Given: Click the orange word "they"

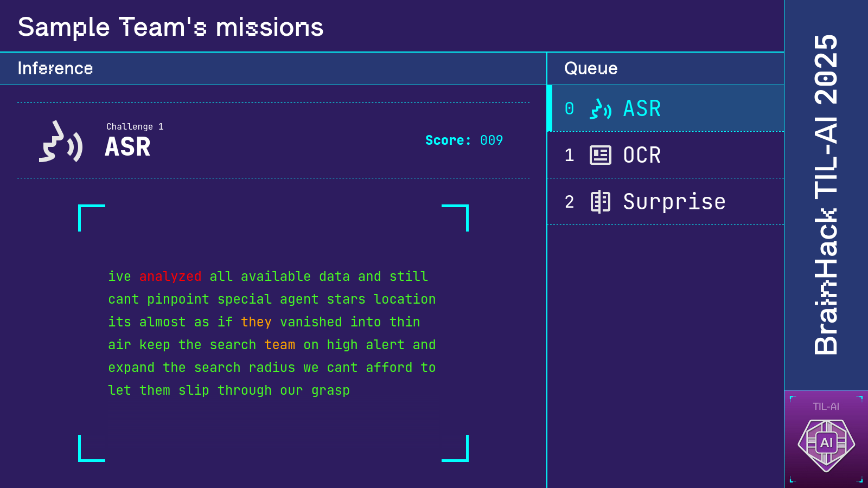Looking at the screenshot, I should (256, 322).
